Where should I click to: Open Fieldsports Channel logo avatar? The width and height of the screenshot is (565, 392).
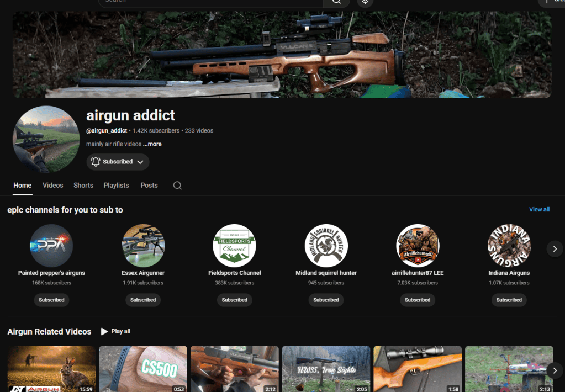235,246
